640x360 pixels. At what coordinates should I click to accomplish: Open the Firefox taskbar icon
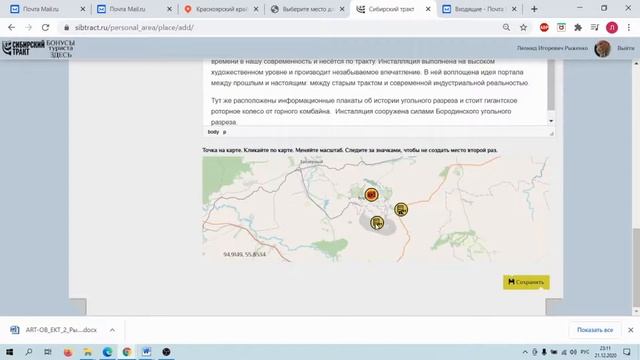(x=68, y=352)
